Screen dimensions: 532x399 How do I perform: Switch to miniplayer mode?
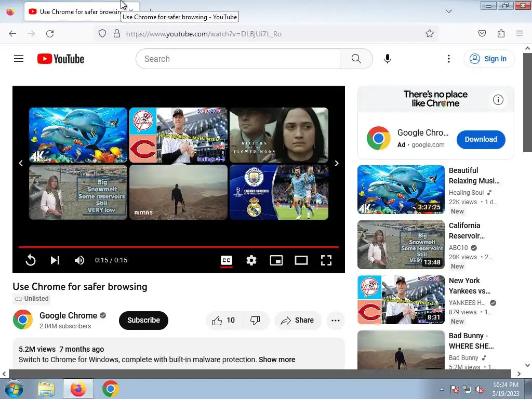pyautogui.click(x=276, y=260)
